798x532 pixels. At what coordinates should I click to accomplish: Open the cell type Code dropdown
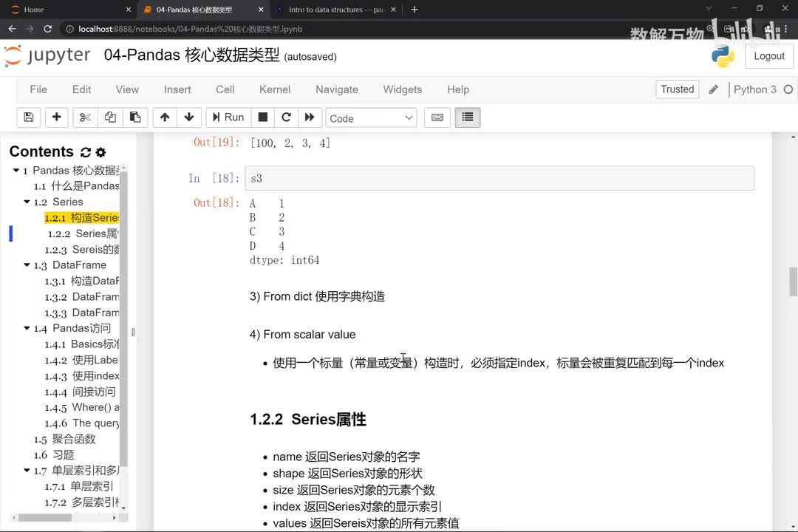(371, 118)
